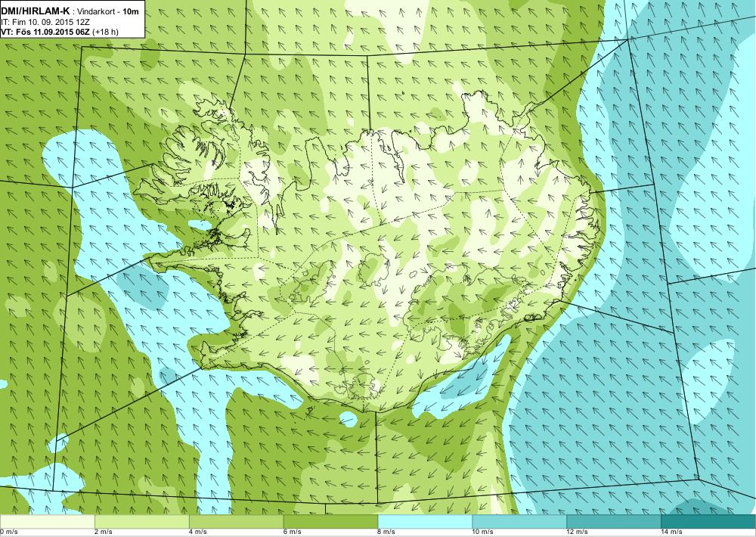Click the dark green 6–8 m/s legend swatch
756x537 pixels.
click(331, 522)
